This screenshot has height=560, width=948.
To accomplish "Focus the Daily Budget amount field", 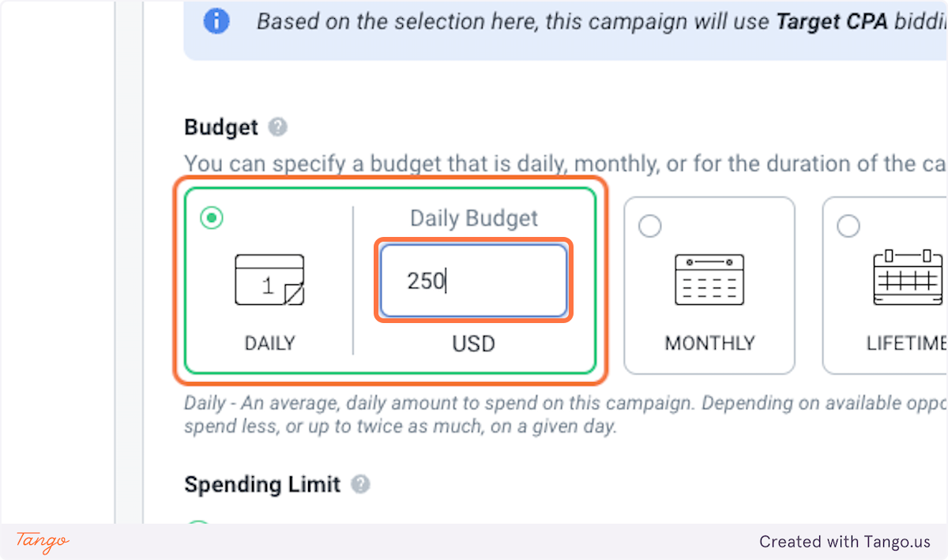I will (472, 280).
